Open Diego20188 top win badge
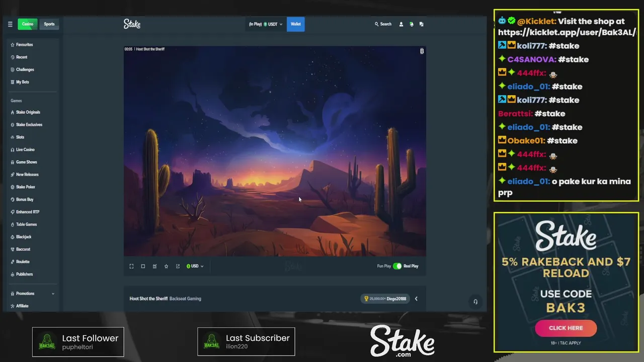Image resolution: width=644 pixels, height=362 pixels. pos(385,299)
